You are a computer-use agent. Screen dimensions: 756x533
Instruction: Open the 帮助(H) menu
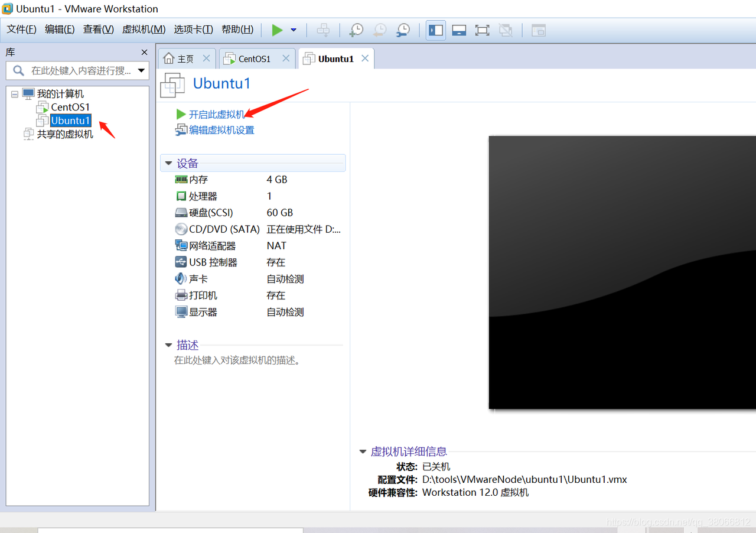(x=237, y=30)
